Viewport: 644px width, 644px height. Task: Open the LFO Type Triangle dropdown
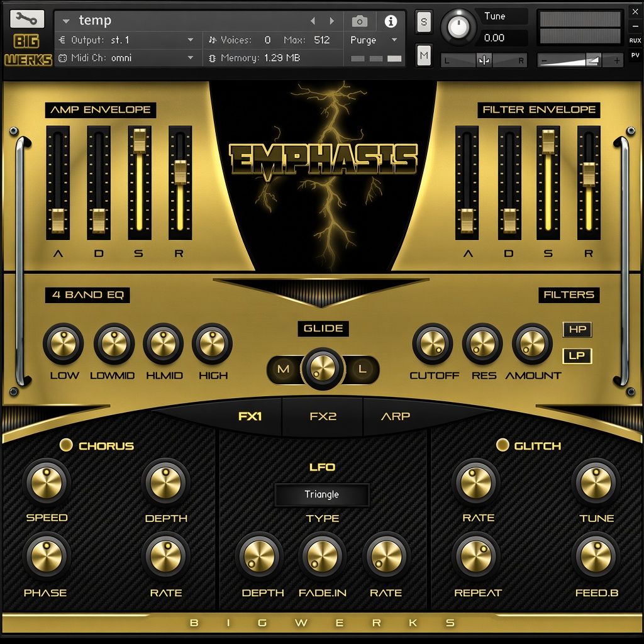point(322,494)
